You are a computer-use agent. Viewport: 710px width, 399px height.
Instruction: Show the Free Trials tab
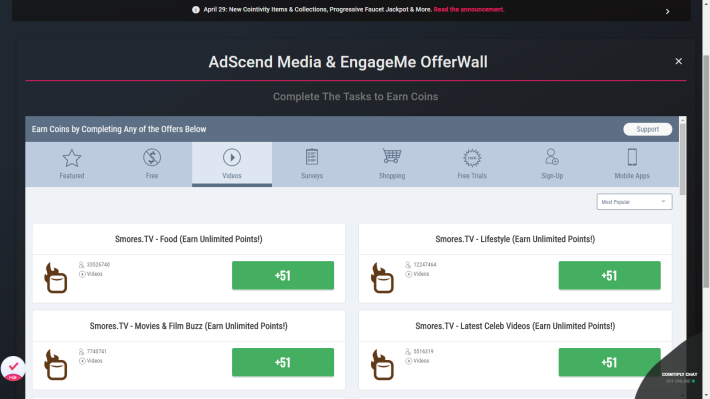tap(472, 164)
